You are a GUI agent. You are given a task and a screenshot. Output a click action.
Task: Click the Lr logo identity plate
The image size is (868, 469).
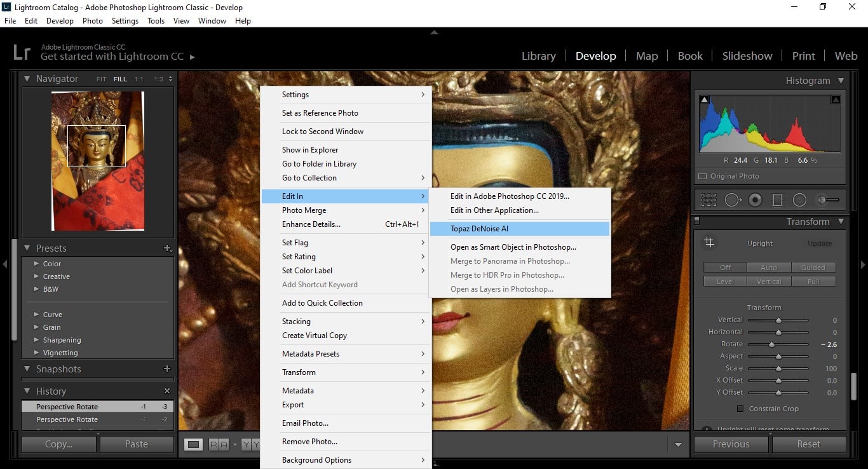[x=22, y=51]
